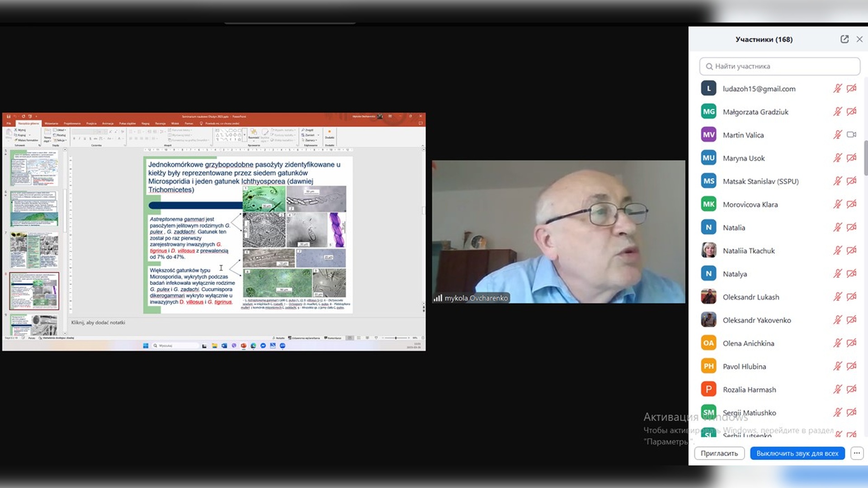Viewport: 868px width, 488px height.
Task: Click Nataliia Tkachuk's profile avatar
Action: point(708,250)
